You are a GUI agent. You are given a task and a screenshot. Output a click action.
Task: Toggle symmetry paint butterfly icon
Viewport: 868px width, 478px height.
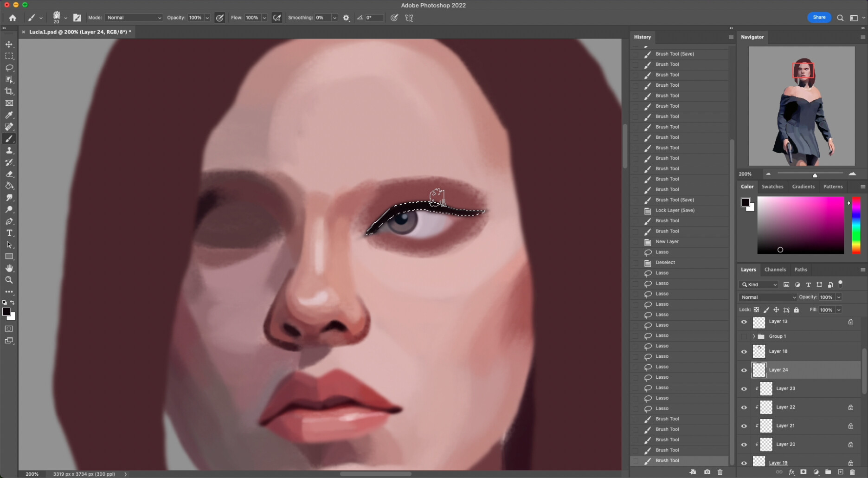click(409, 18)
